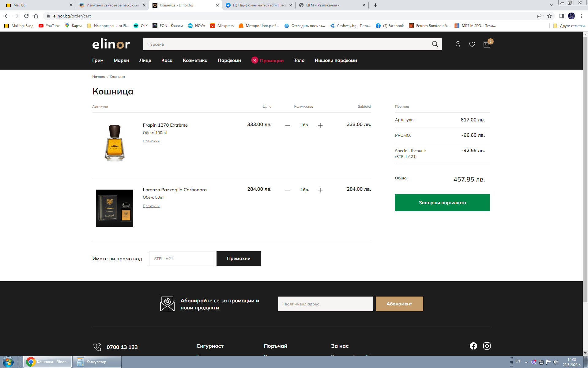Remove the STELLA21 promo code
Image resolution: width=588 pixels, height=368 pixels.
point(239,259)
